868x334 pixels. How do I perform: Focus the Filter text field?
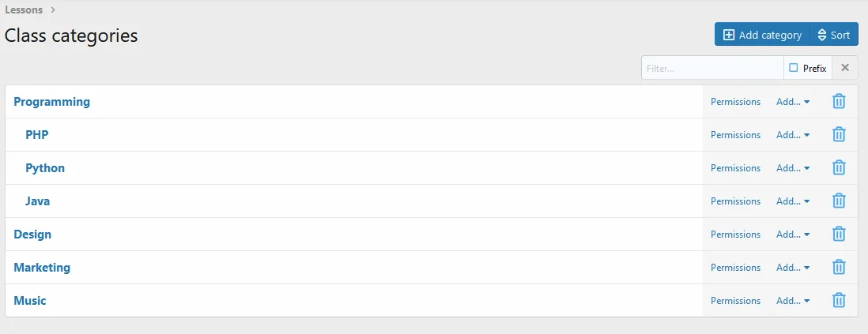(711, 69)
